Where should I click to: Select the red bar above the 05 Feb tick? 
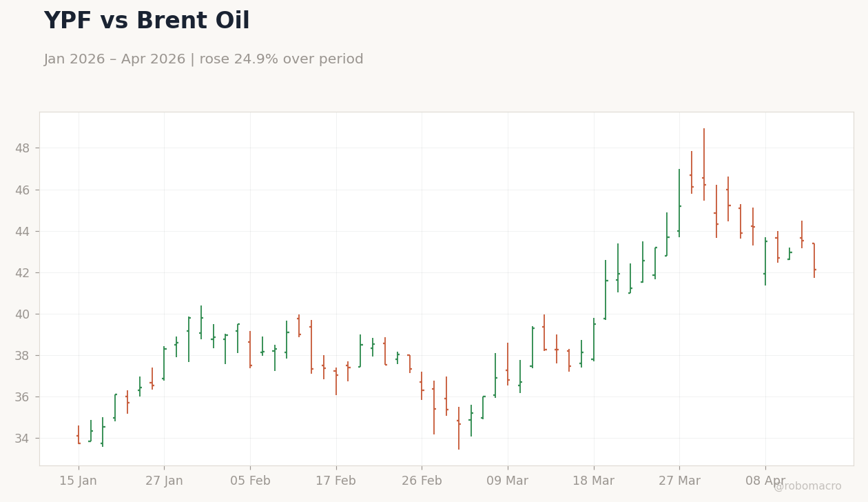point(250,350)
